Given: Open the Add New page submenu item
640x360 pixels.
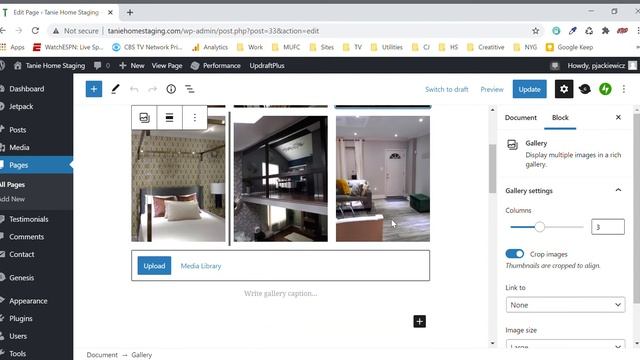Looking at the screenshot, I should 12,199.
